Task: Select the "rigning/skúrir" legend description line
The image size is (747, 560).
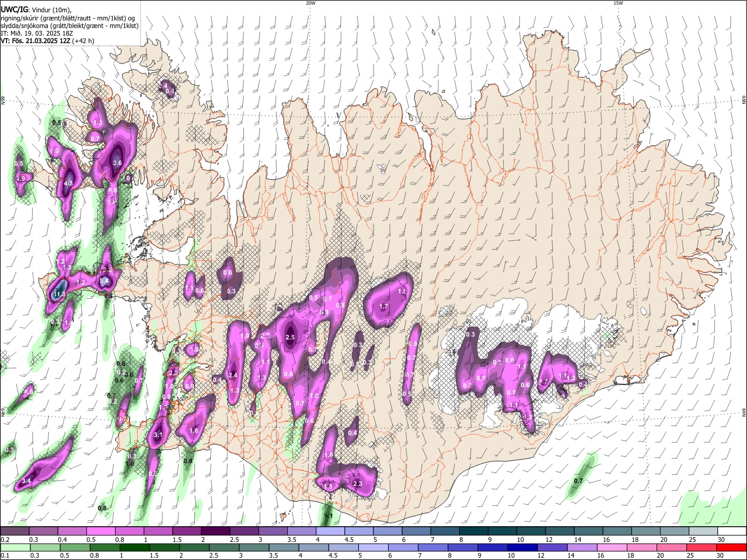Action: point(68,18)
